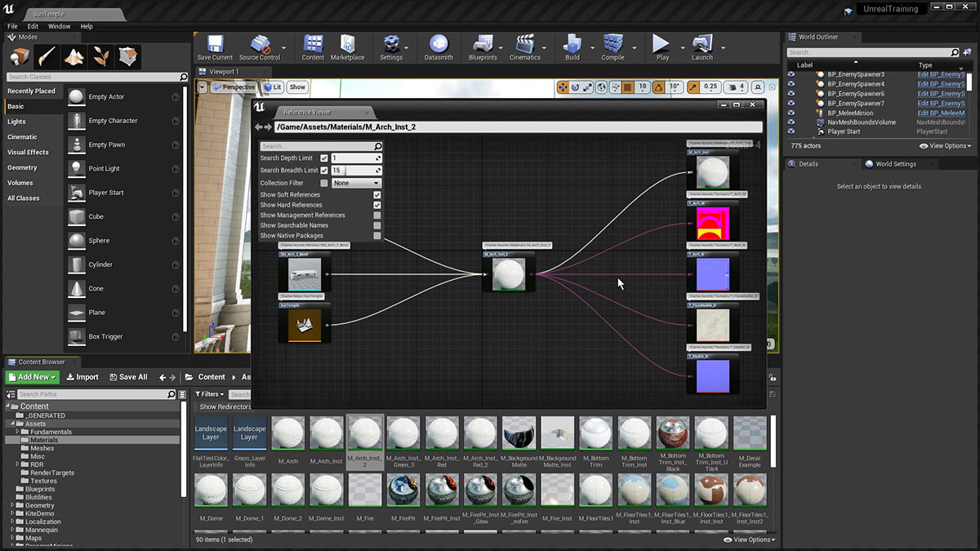Enable Show Management References
The width and height of the screenshot is (980, 551).
[376, 215]
